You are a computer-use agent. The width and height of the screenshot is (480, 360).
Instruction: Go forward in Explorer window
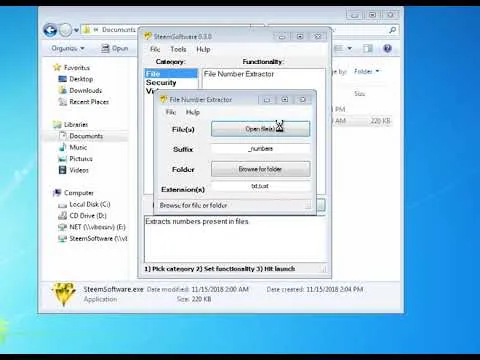coord(66,30)
